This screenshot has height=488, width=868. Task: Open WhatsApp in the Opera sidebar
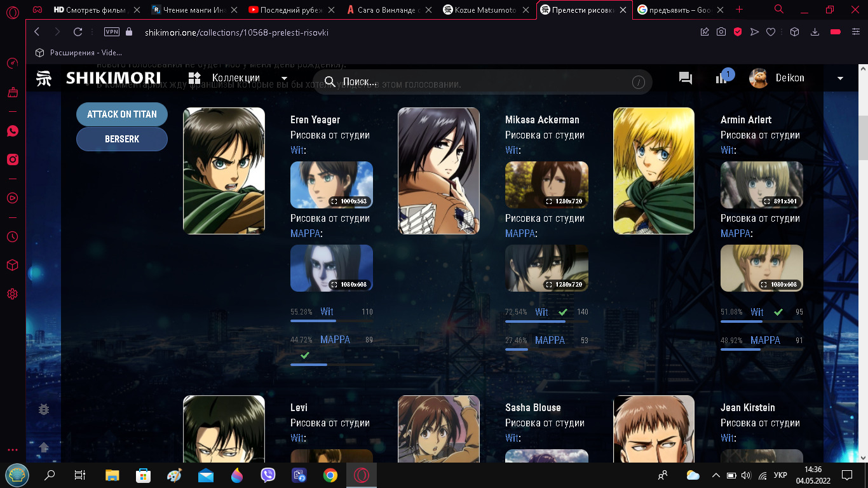(x=12, y=131)
